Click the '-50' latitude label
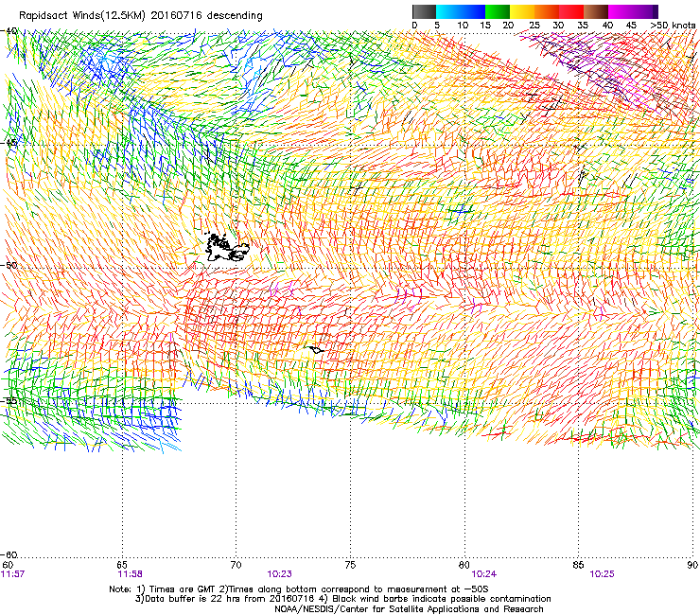700x615 pixels. pos(9,265)
